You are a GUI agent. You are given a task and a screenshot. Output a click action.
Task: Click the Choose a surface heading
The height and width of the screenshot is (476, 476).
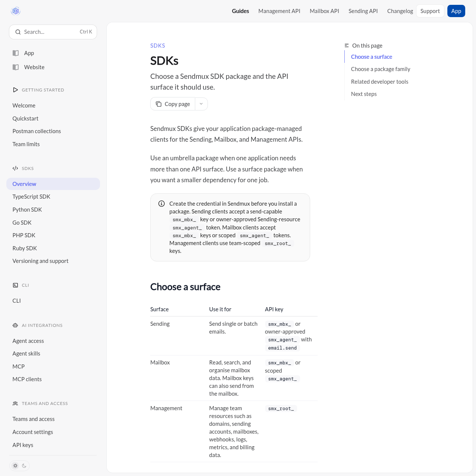[185, 287]
